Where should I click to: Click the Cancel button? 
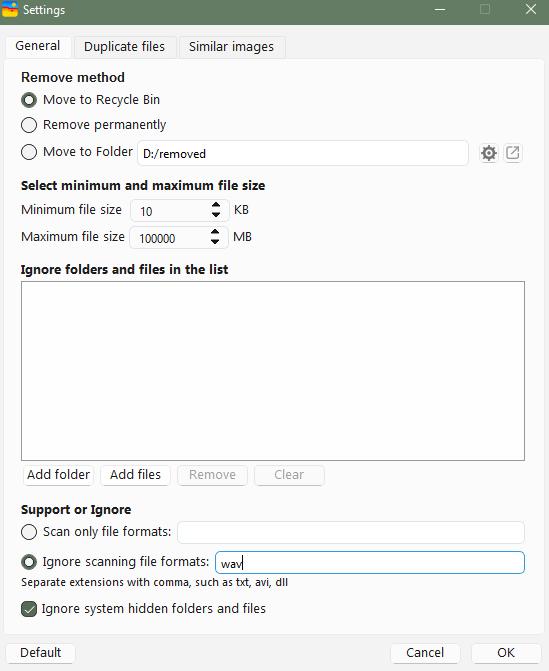click(x=425, y=653)
